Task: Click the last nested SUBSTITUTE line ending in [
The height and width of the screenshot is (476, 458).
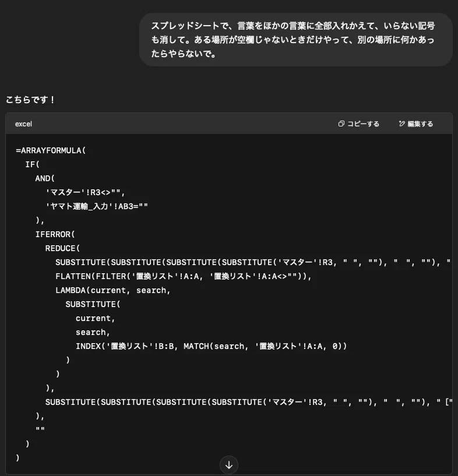Action: [x=249, y=402]
